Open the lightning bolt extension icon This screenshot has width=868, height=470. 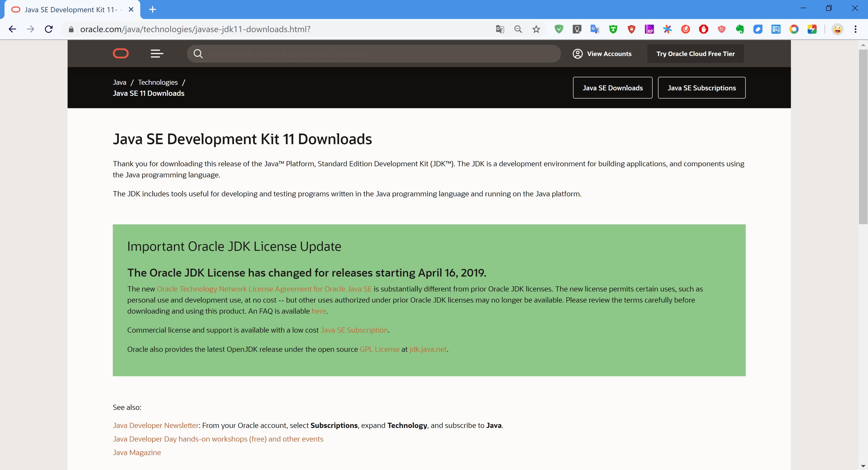(x=812, y=29)
